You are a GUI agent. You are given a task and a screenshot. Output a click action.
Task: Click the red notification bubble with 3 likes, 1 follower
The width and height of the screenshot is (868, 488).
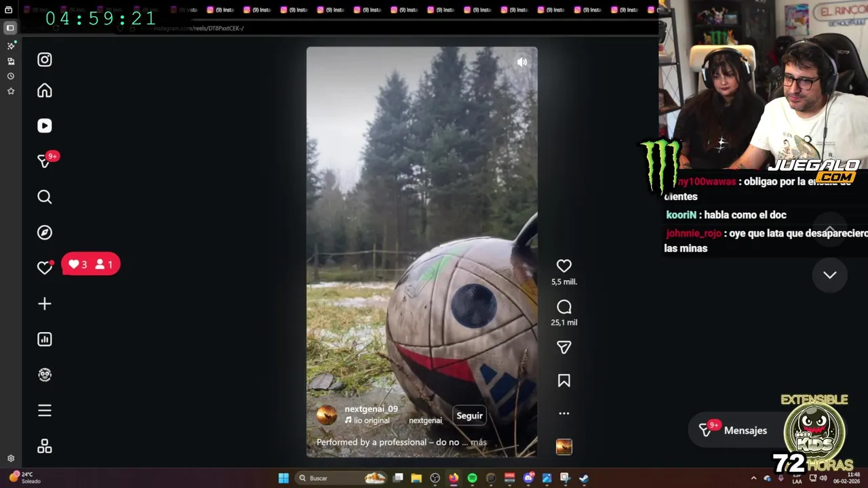click(x=91, y=264)
